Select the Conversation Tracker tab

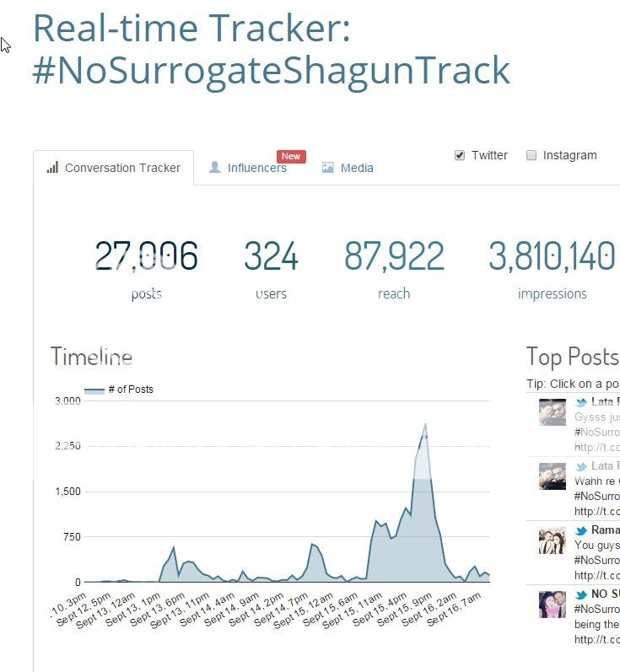(x=122, y=168)
